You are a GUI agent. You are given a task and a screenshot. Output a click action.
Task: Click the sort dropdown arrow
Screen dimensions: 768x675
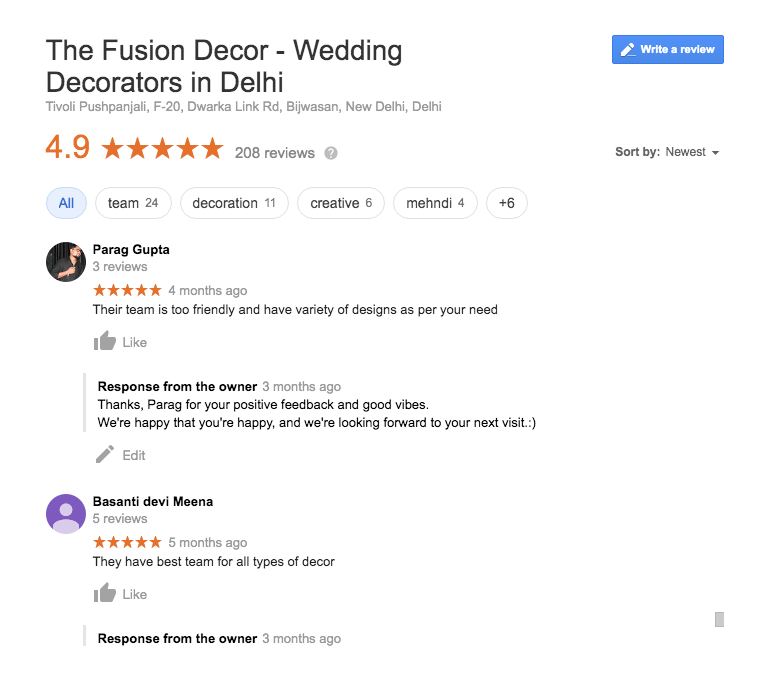click(715, 153)
